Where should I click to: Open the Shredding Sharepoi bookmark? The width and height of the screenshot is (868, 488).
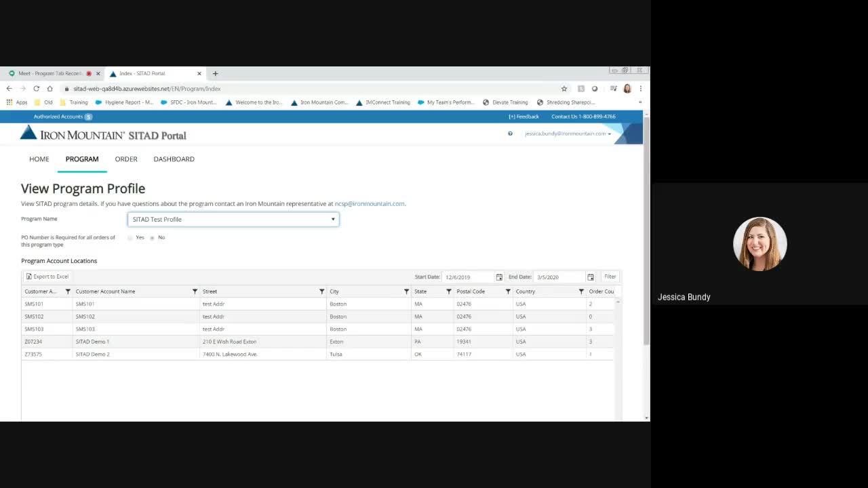566,102
